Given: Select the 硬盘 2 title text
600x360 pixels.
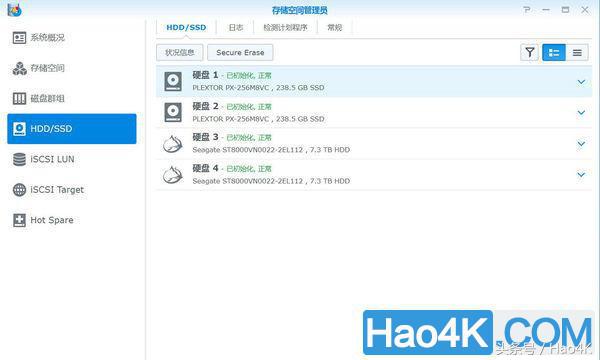Looking at the screenshot, I should coord(205,106).
